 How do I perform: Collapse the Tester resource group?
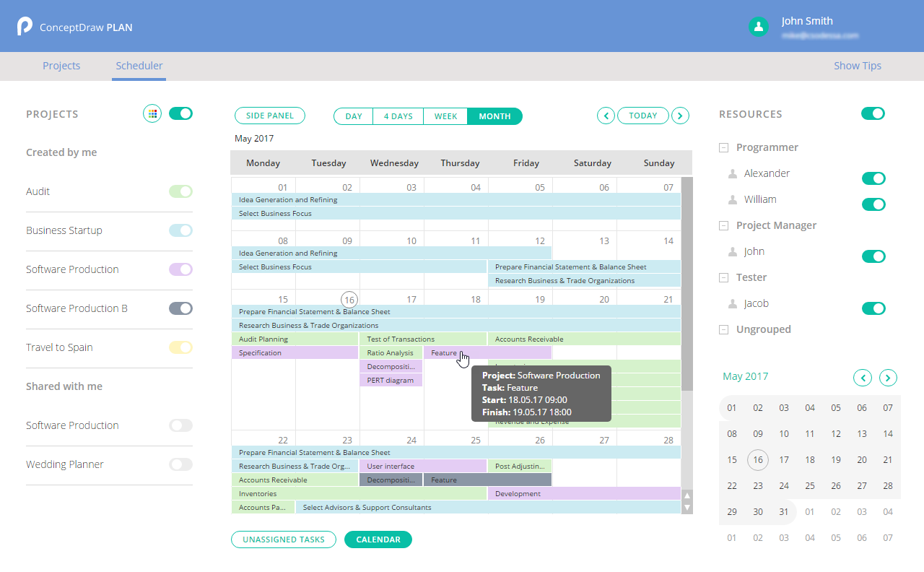coord(723,277)
